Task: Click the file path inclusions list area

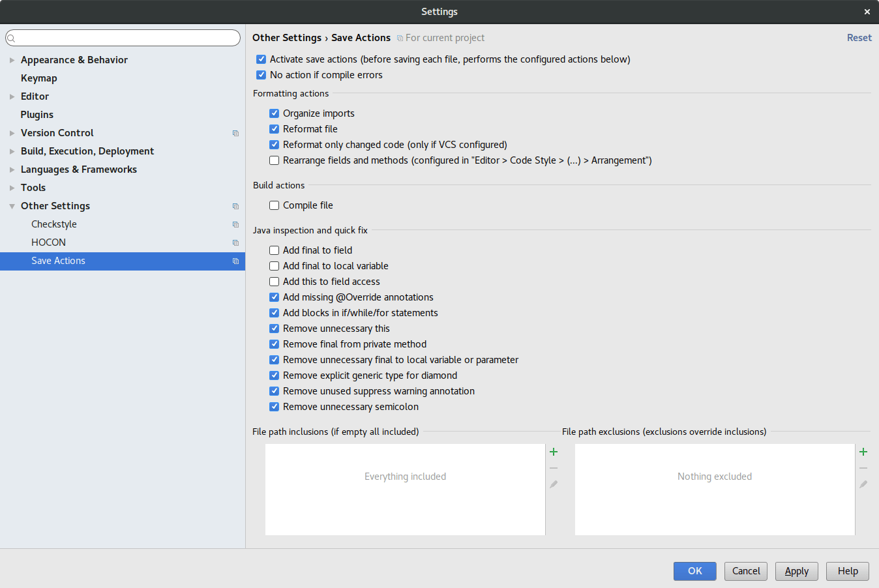Action: tap(405, 490)
